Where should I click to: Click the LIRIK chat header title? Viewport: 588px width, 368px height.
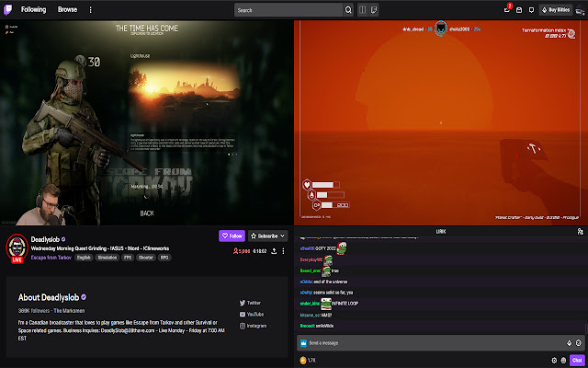click(x=441, y=232)
